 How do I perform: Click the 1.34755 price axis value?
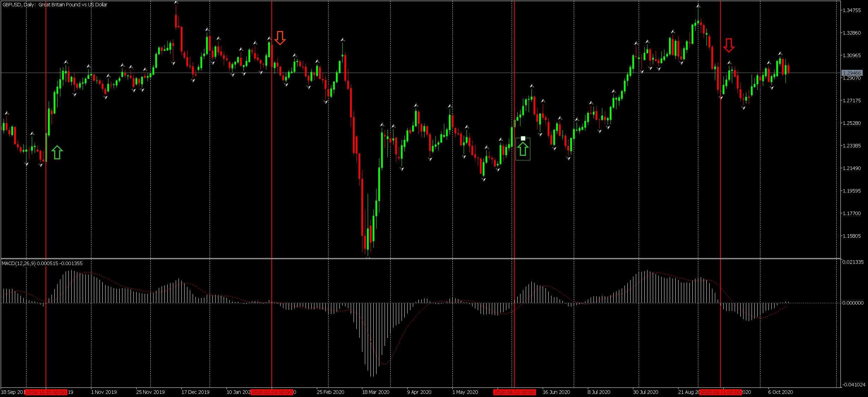coord(852,10)
